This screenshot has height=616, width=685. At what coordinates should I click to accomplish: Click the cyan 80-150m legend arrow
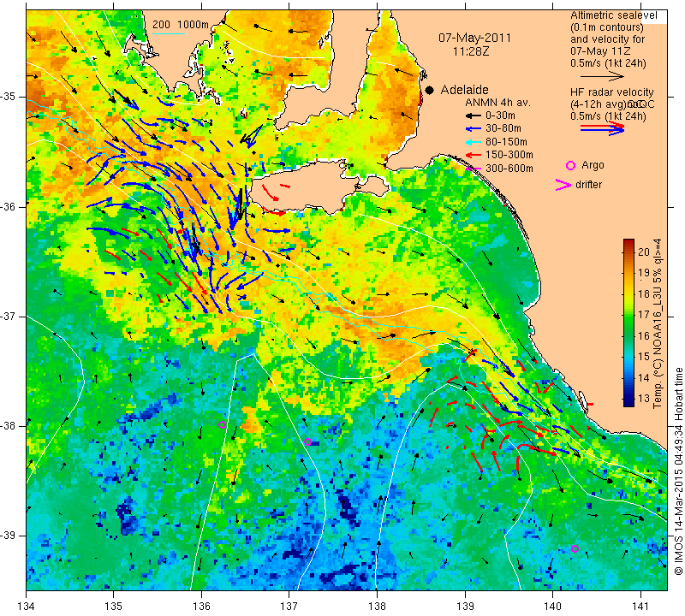coord(474,142)
